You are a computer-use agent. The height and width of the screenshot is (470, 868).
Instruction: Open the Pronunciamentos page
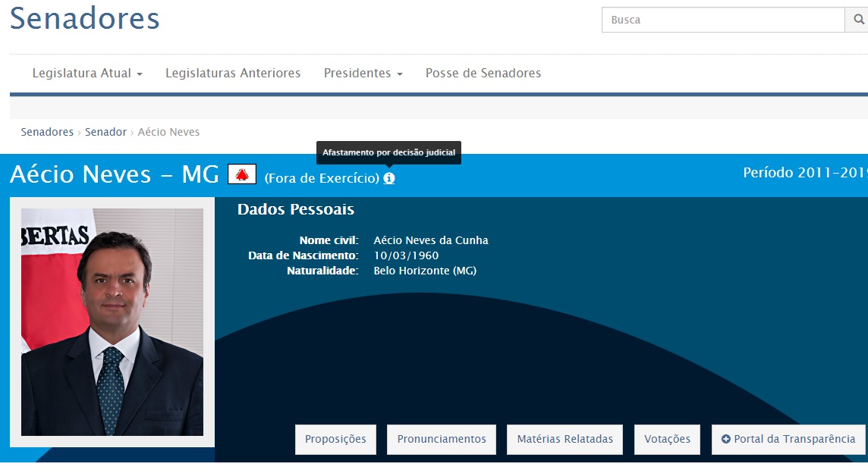pos(441,439)
